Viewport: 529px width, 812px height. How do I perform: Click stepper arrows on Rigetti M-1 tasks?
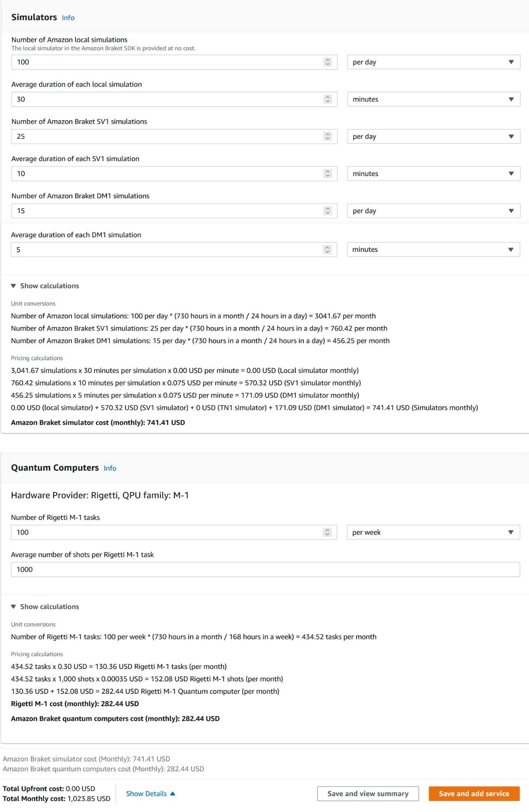point(327,532)
